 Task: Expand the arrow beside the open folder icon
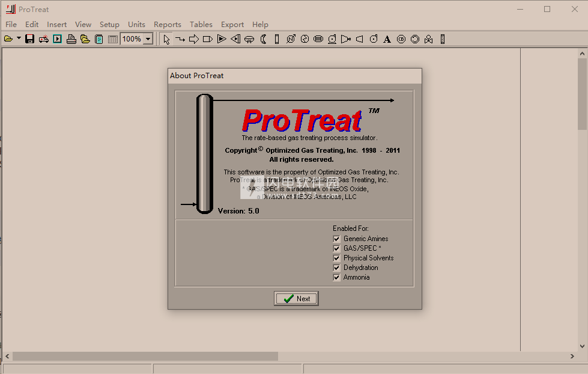[19, 38]
